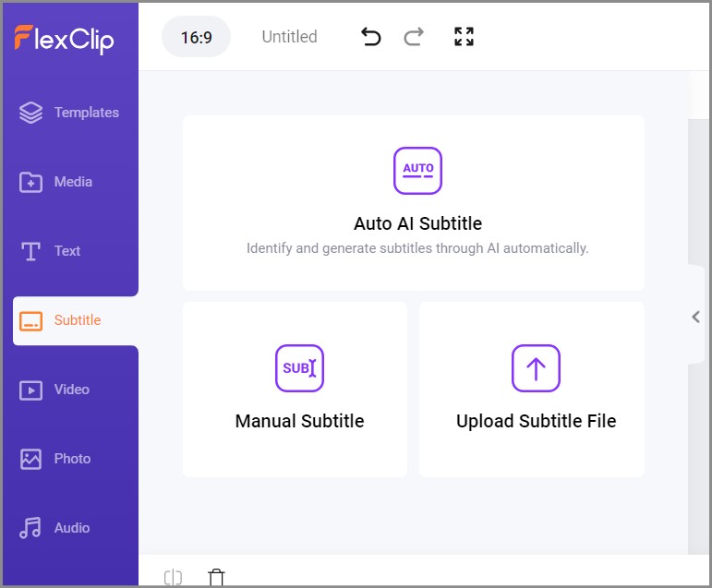Click the Auto AI Subtitle icon
Screen dimensions: 712x588
pos(417,171)
